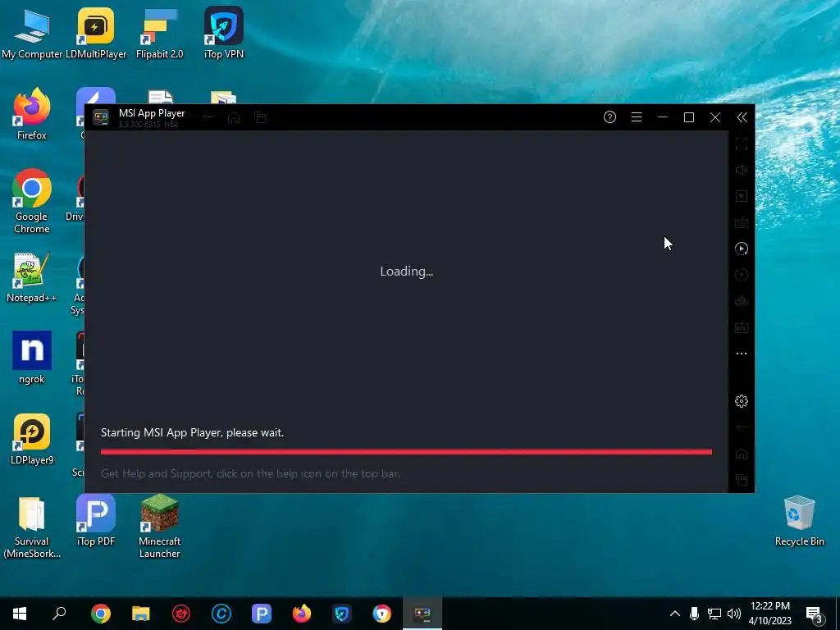Viewport: 840px width, 630px height.
Task: Open taskbar Search magnifier
Action: pos(59,614)
